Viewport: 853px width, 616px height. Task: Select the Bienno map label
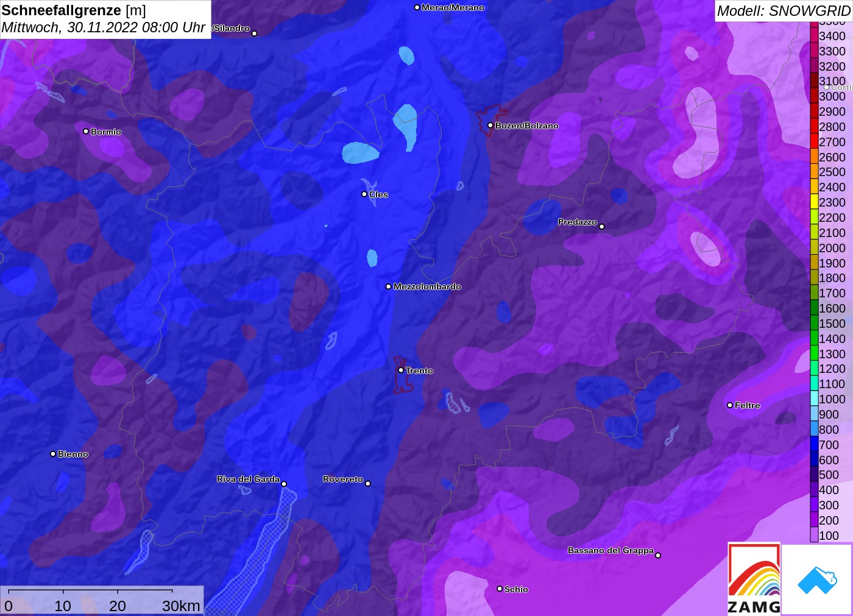(x=73, y=454)
